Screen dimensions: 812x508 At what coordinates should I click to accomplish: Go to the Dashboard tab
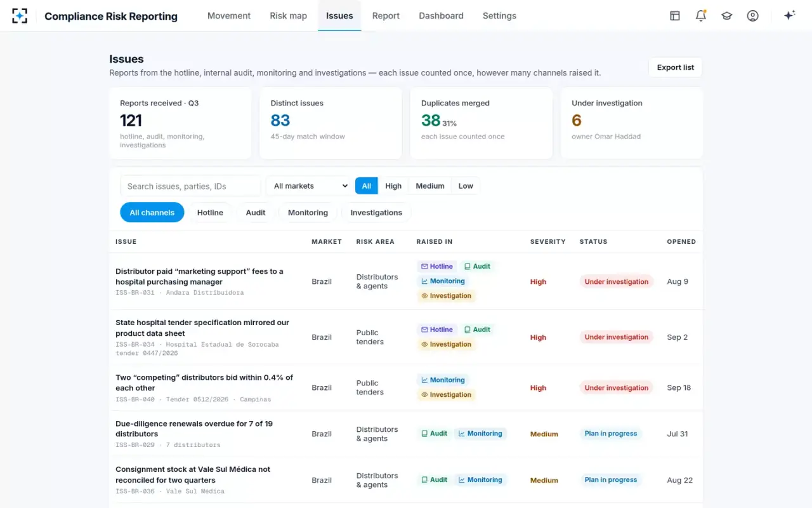pos(441,16)
